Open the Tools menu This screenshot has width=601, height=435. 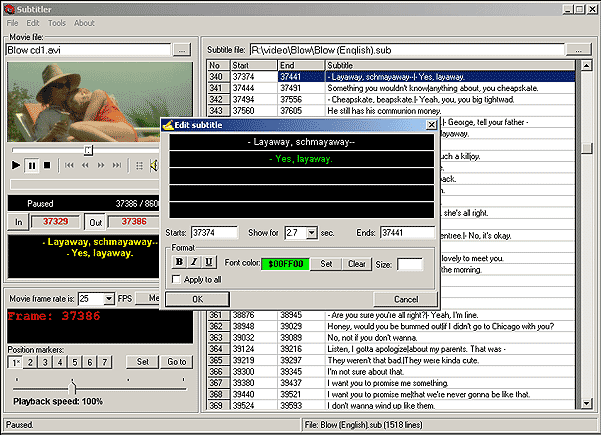56,23
